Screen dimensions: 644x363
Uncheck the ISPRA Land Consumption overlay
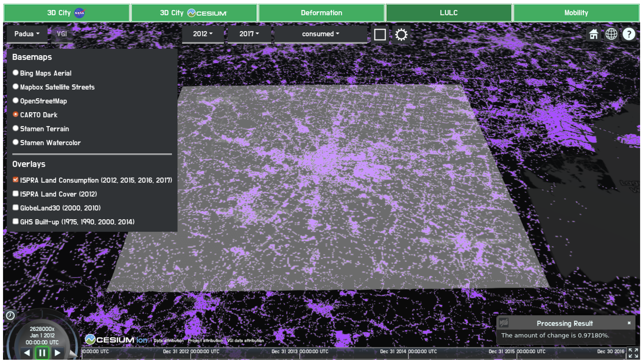click(x=16, y=180)
